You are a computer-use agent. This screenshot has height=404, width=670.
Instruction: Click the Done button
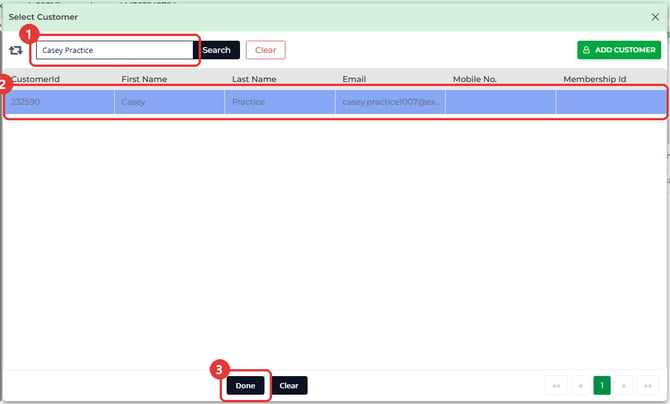coord(245,385)
